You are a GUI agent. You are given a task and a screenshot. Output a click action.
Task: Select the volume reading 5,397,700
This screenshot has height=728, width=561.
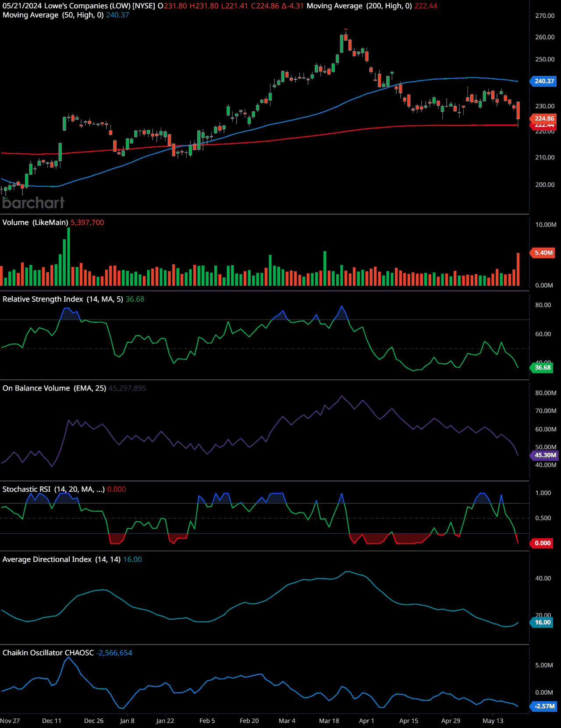87,223
